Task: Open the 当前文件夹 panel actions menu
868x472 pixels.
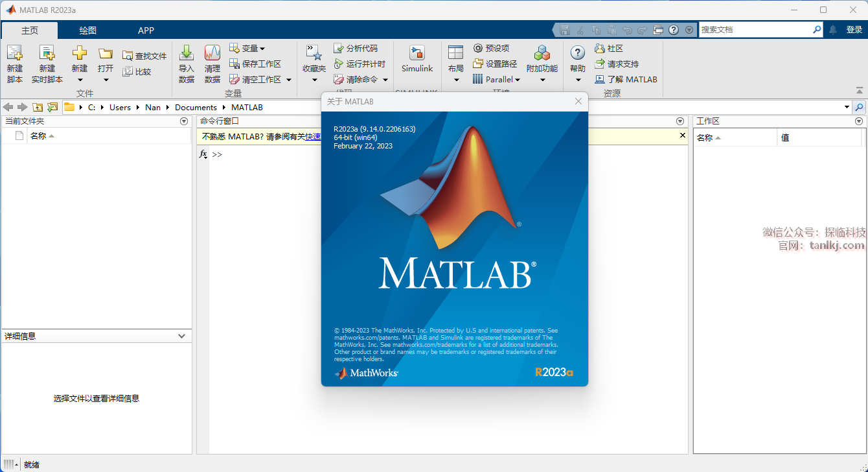Action: [184, 121]
